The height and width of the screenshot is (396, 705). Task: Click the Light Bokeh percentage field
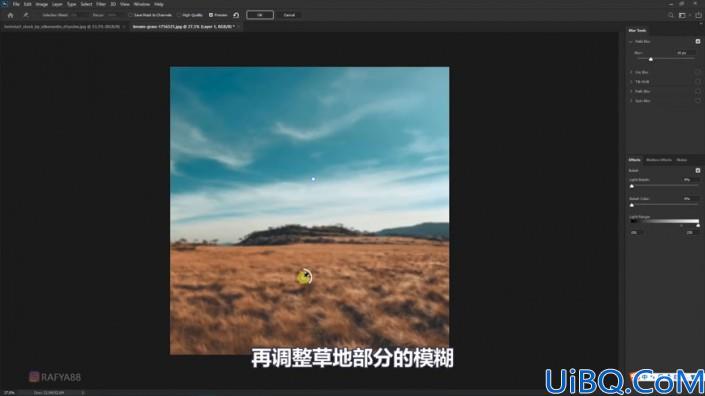(x=690, y=180)
